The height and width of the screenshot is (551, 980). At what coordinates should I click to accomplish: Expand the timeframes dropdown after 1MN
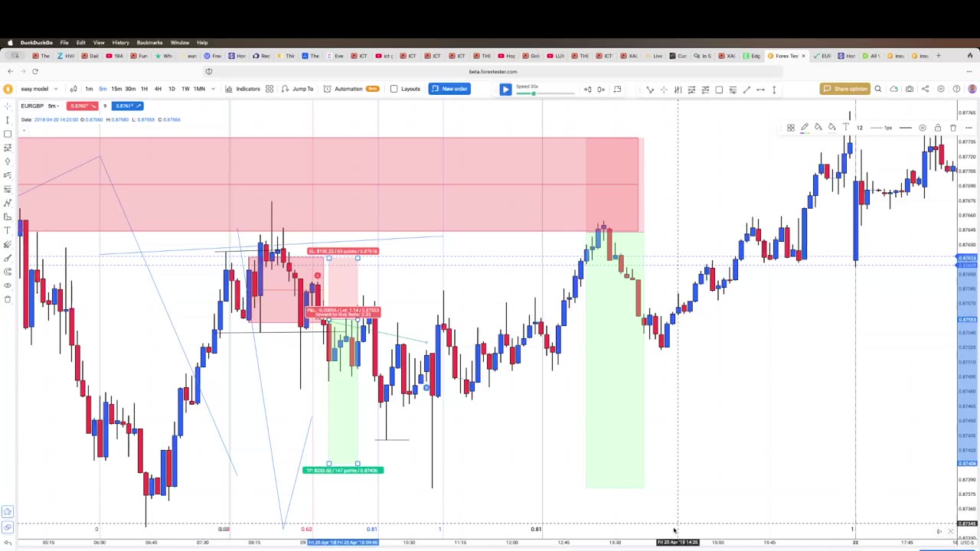[212, 89]
